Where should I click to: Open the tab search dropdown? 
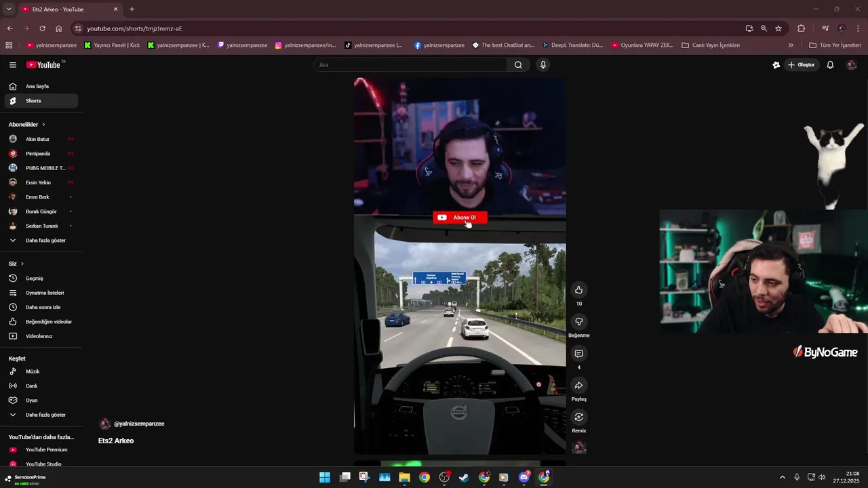9,9
